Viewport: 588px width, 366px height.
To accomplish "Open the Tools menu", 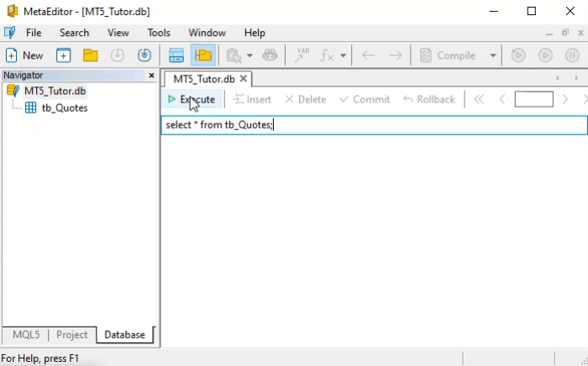I will tap(159, 33).
